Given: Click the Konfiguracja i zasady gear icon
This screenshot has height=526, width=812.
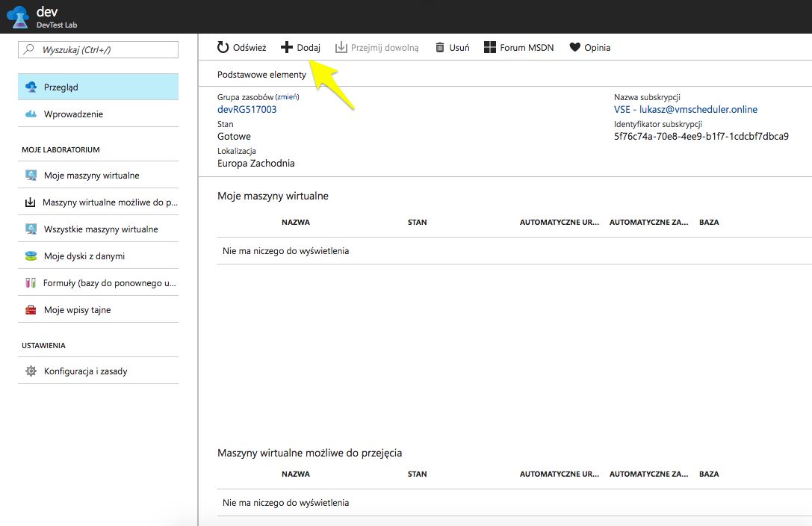Looking at the screenshot, I should (x=31, y=371).
